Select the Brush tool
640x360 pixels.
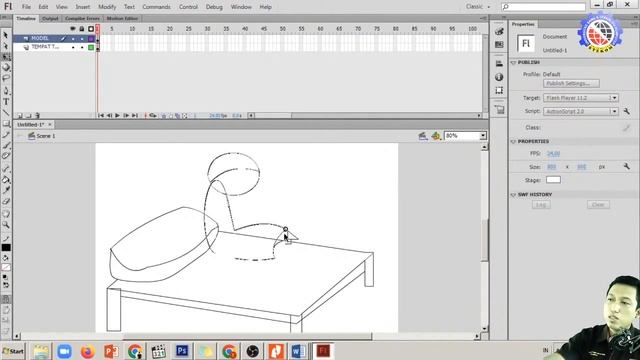tap(6, 146)
